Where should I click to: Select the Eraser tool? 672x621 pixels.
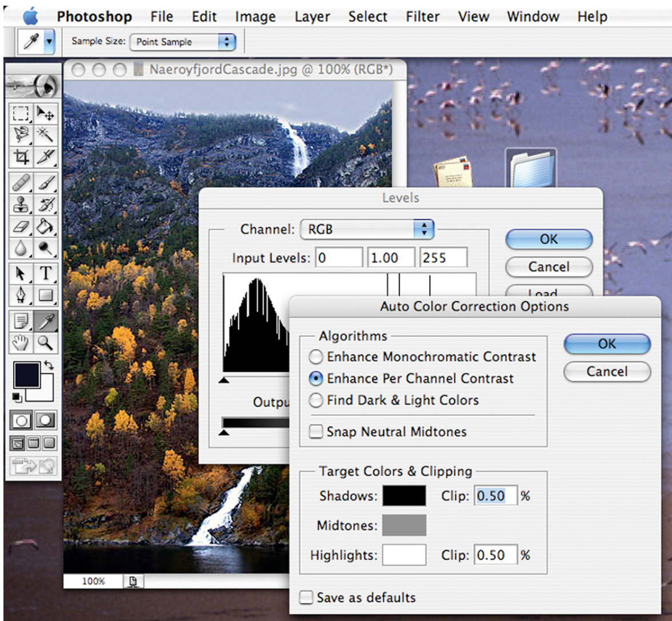coord(20,226)
